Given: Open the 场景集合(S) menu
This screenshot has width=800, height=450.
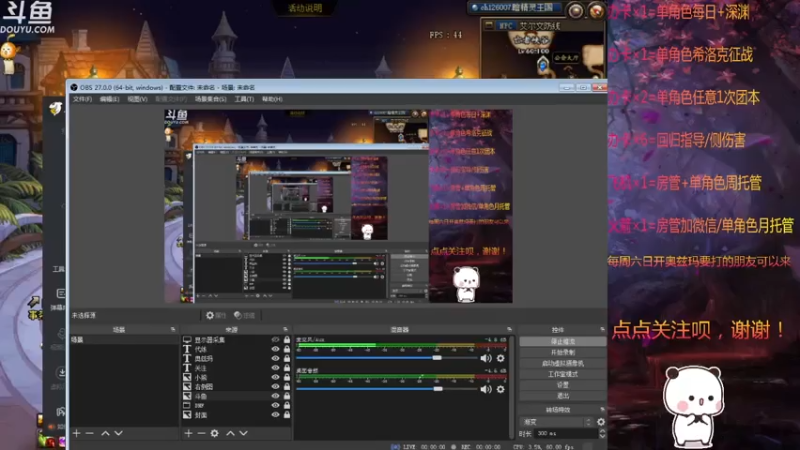Looking at the screenshot, I should (x=211, y=99).
